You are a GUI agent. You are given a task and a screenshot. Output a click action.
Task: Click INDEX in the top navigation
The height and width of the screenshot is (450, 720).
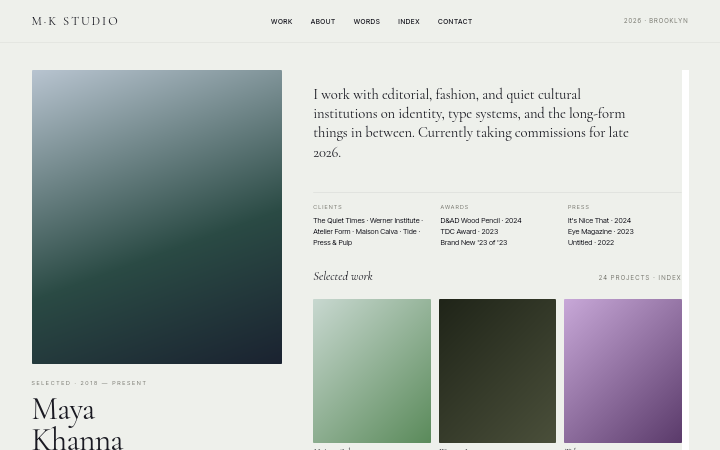point(409,22)
